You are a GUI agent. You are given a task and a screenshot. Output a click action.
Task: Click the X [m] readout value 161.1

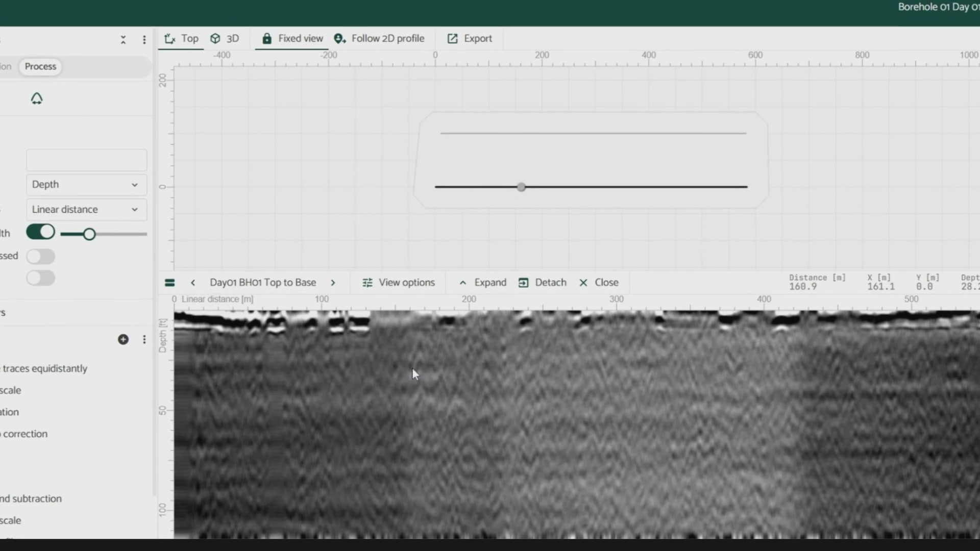[x=881, y=287]
